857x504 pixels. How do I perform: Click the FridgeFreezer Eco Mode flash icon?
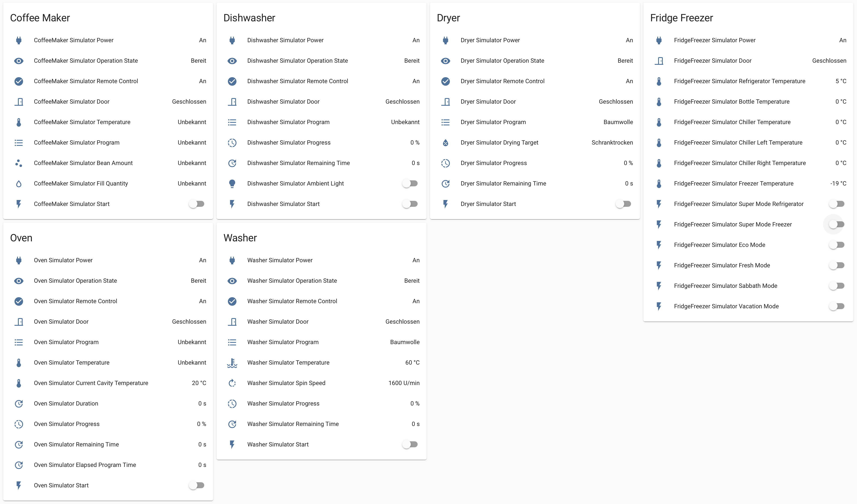point(659,245)
